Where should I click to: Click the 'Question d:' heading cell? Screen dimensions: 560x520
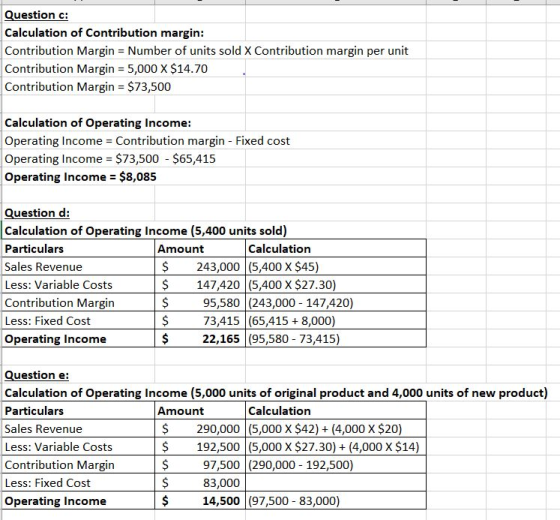click(78, 213)
